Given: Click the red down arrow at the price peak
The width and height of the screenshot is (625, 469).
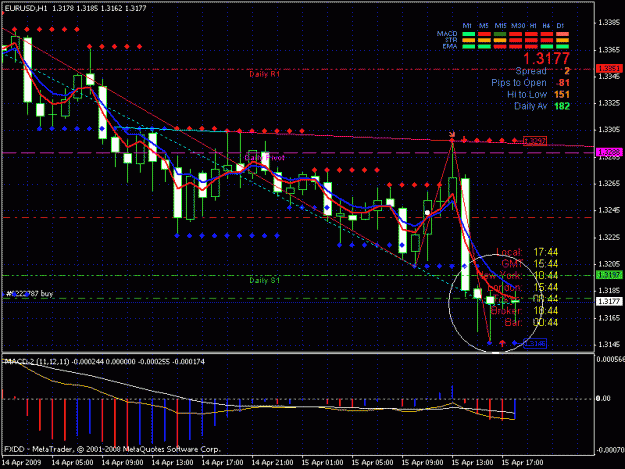Looking at the screenshot, I should 452,134.
